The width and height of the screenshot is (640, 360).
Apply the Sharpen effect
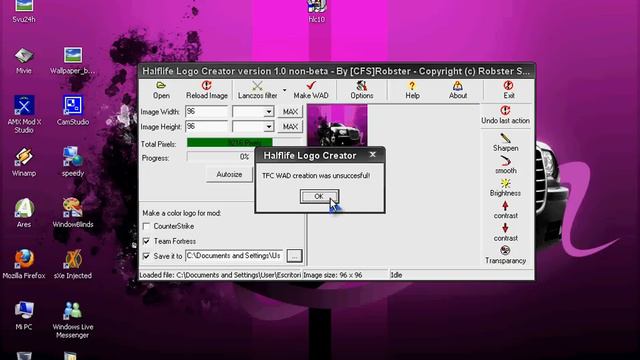tap(505, 142)
